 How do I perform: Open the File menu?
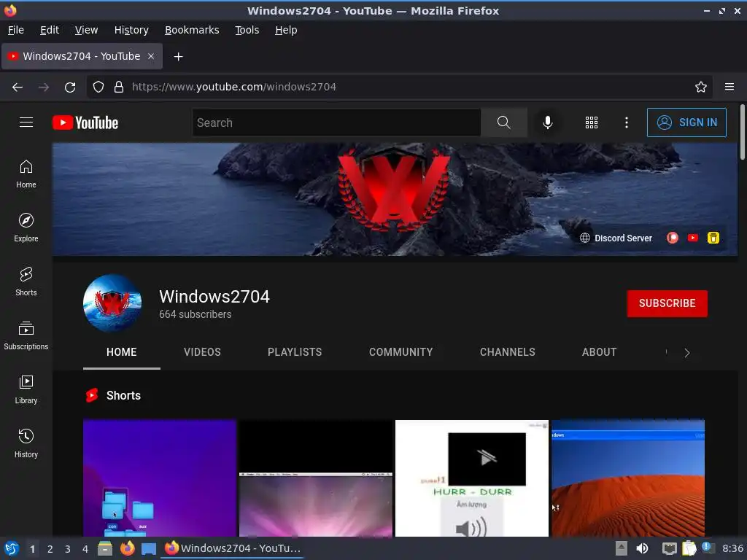pos(16,30)
